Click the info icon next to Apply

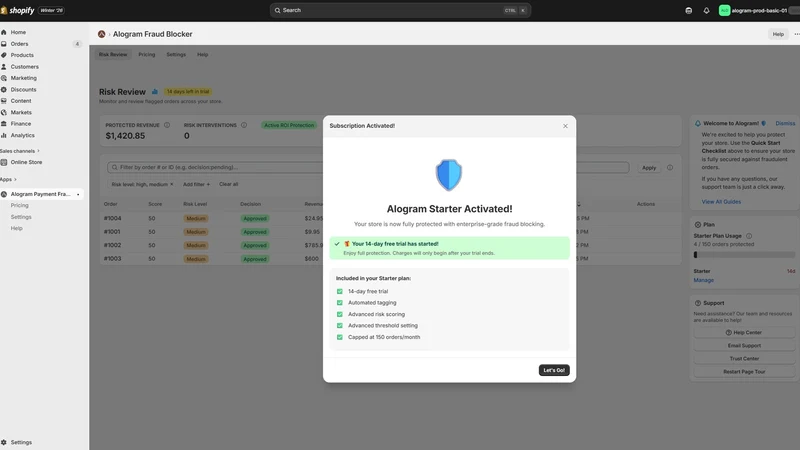pos(670,167)
